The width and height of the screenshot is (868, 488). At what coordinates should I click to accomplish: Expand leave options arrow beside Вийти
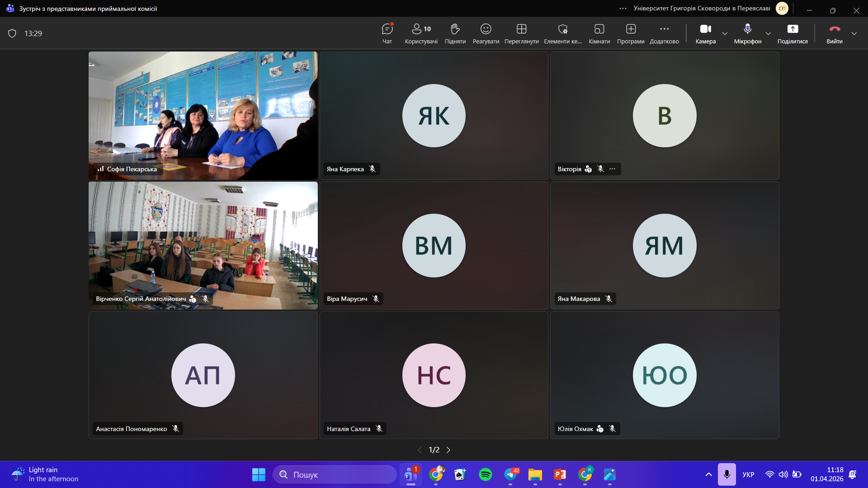(854, 33)
